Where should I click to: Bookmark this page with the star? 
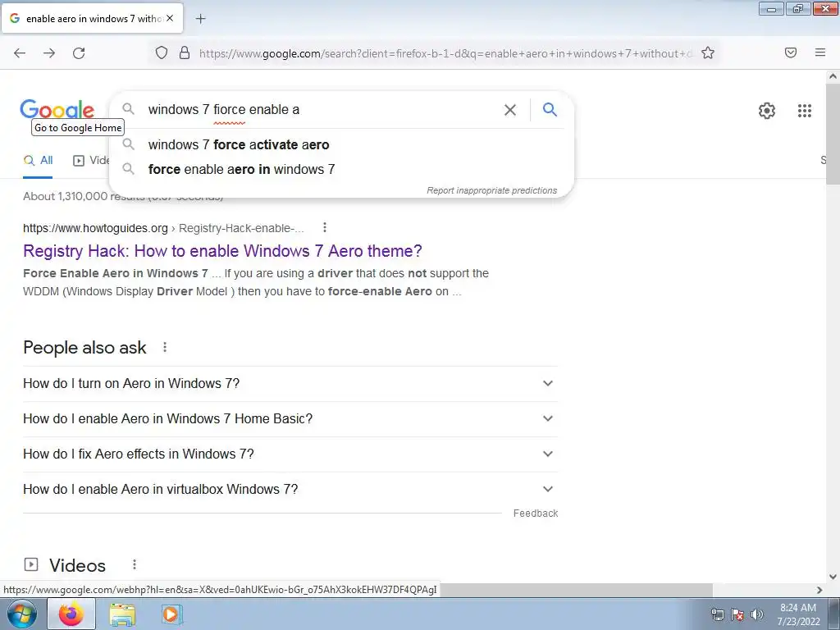click(708, 52)
